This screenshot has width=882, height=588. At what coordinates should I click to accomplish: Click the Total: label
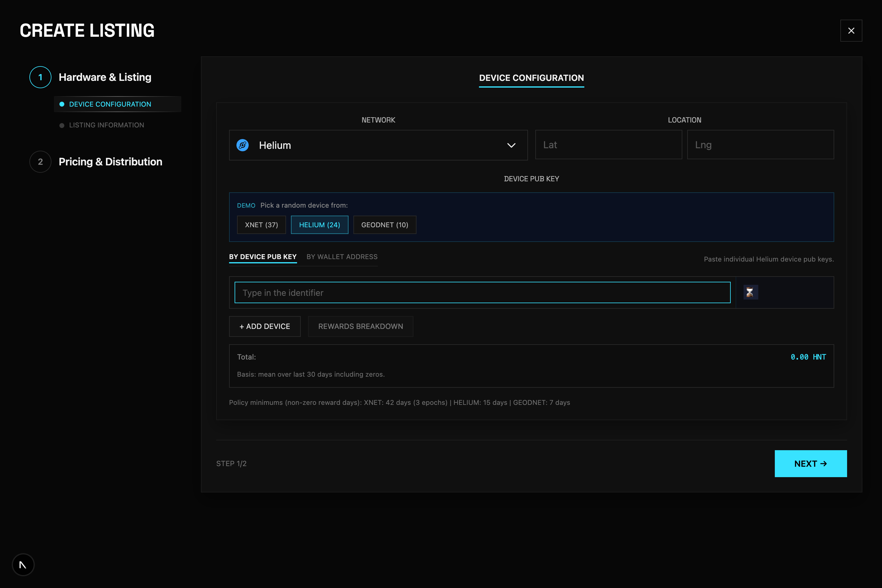point(246,357)
